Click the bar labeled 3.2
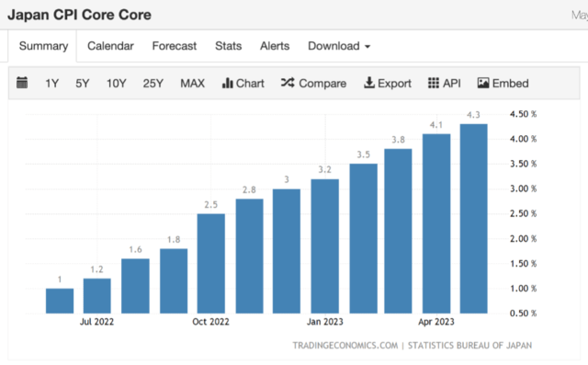The image size is (588, 365). tap(324, 246)
